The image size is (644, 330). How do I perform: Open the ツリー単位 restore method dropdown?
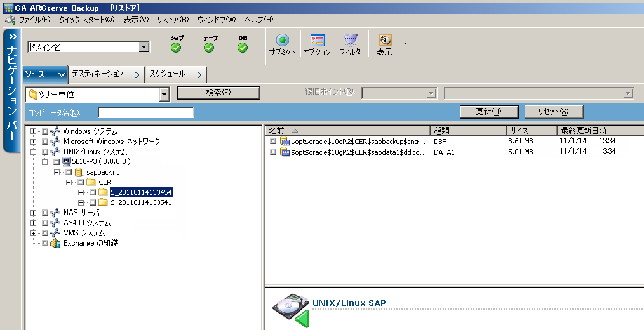(164, 95)
